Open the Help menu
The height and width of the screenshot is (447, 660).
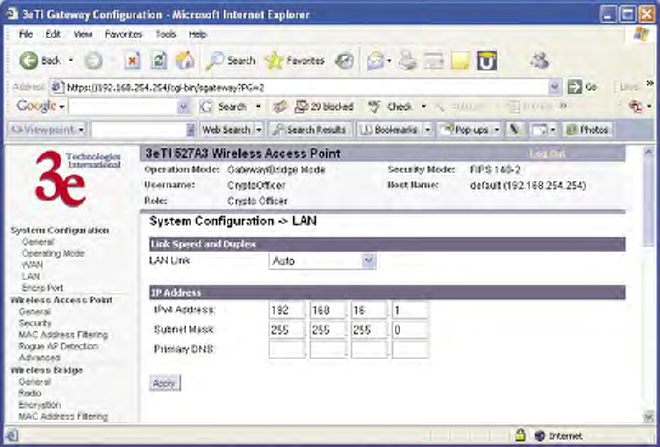(x=197, y=34)
